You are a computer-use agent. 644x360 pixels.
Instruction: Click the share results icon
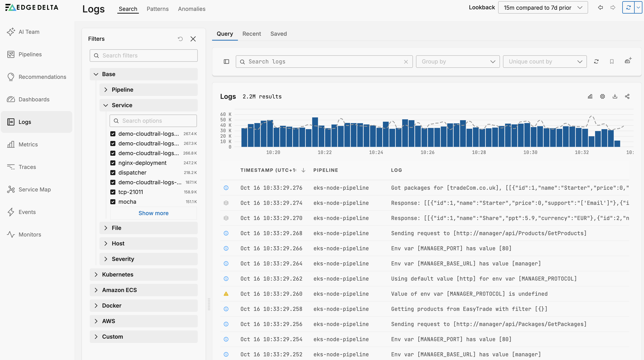tap(627, 97)
